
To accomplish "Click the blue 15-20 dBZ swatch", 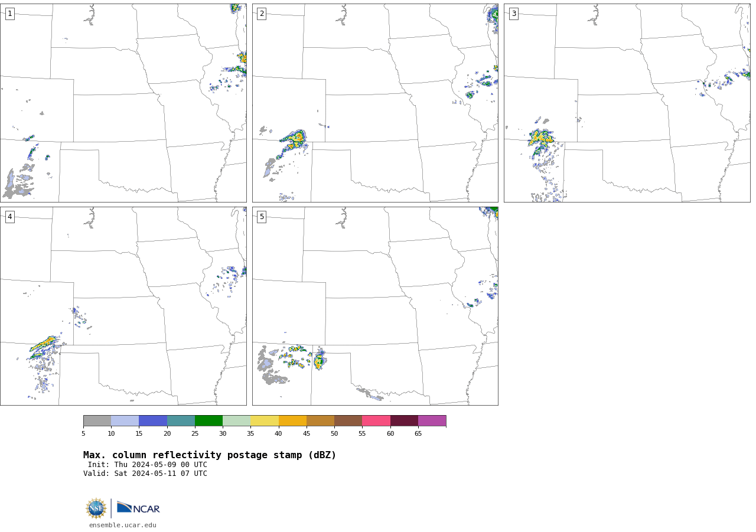I will click(153, 420).
